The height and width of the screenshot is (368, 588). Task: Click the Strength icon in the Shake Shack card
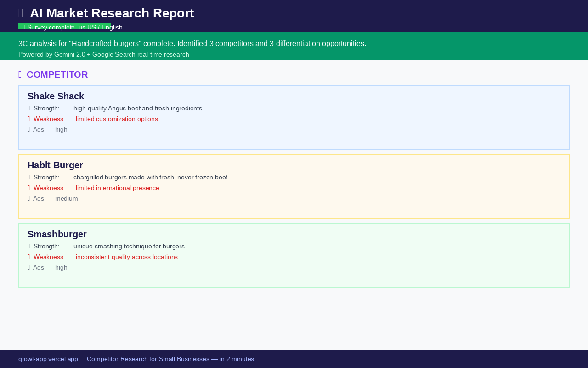[x=28, y=109]
